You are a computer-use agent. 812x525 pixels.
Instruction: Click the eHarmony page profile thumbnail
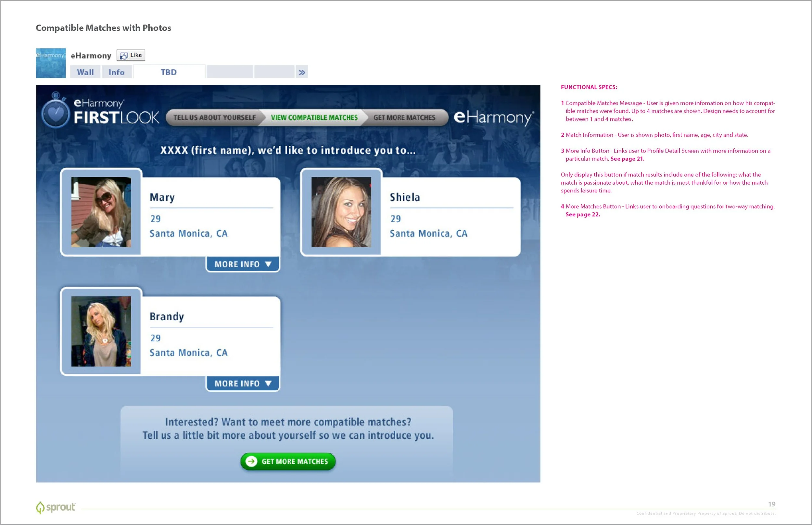point(50,63)
